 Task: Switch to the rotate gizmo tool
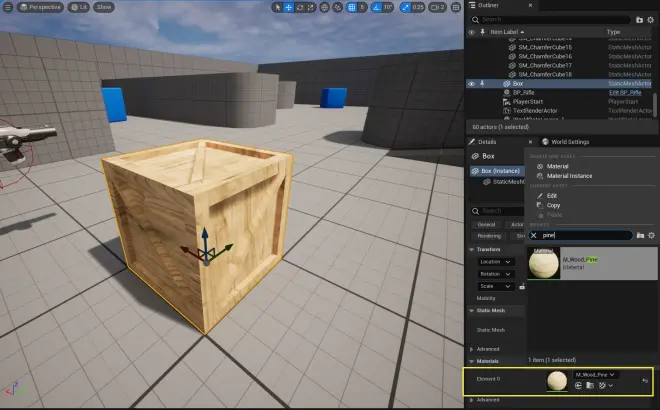click(300, 7)
